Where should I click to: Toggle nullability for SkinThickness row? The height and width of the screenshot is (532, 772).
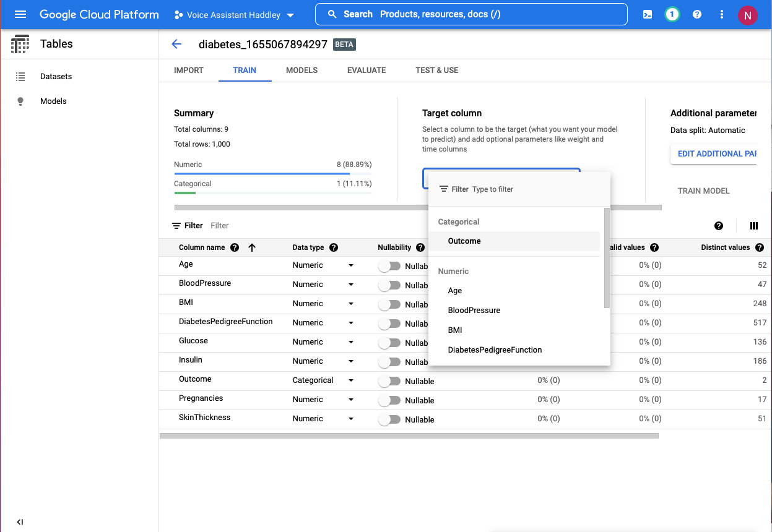(389, 419)
